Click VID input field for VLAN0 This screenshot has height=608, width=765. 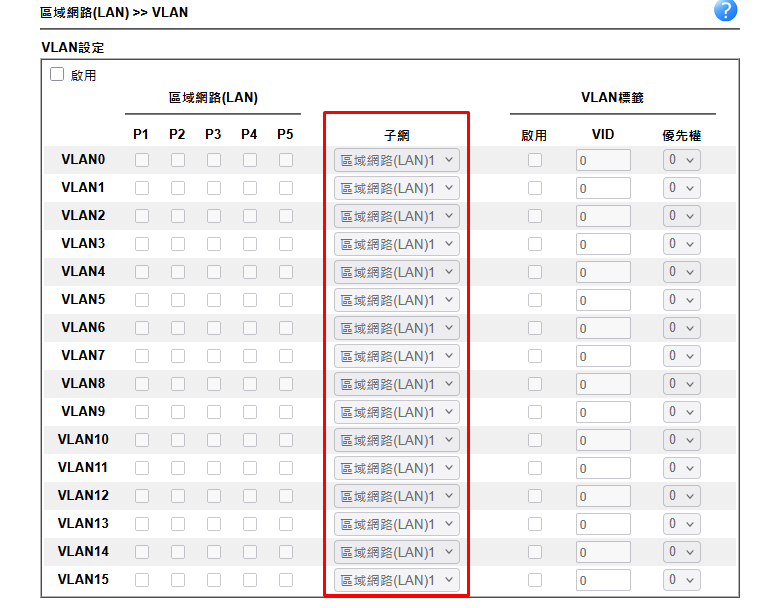pos(603,160)
